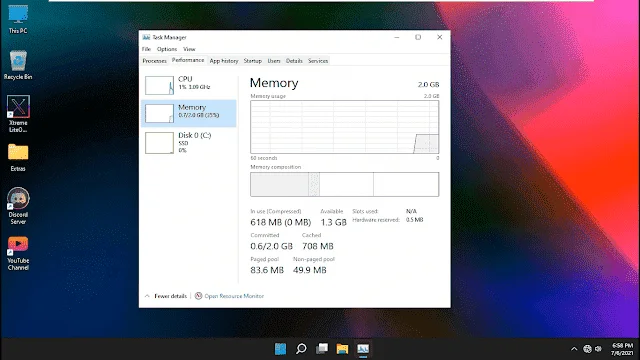
Task: Click the Memory heading text
Action: 274,83
